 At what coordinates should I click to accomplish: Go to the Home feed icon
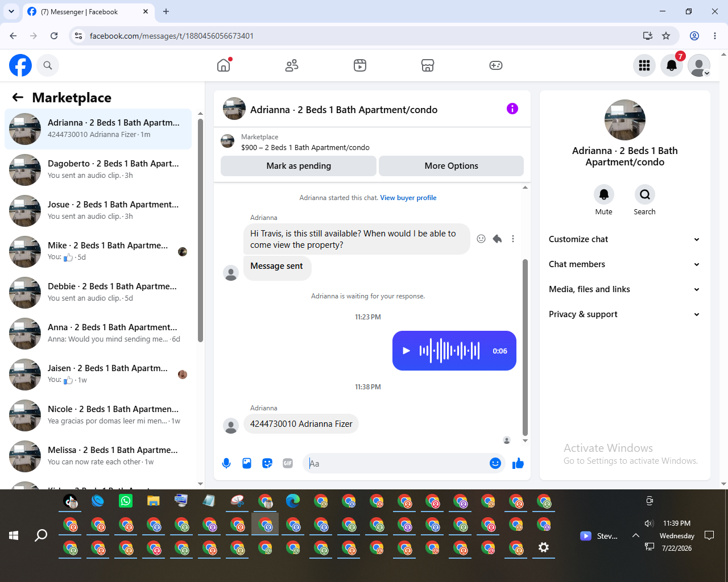click(224, 65)
